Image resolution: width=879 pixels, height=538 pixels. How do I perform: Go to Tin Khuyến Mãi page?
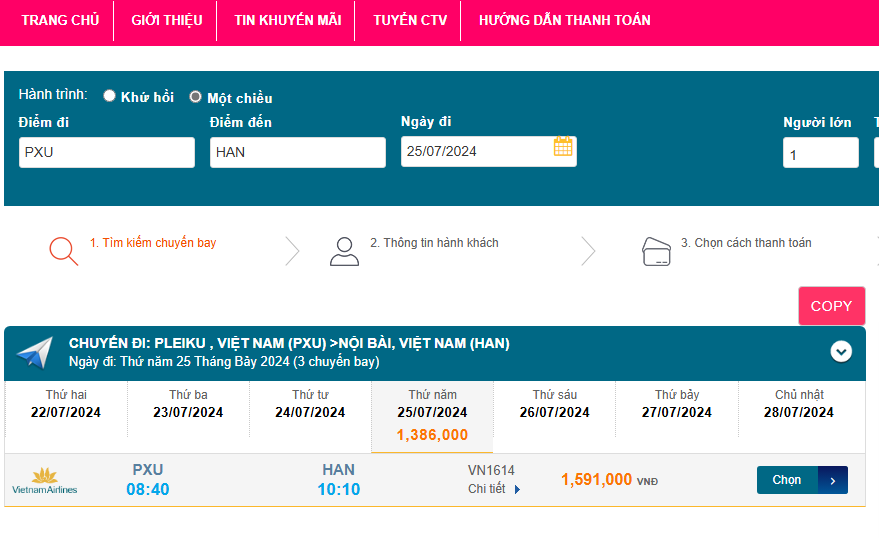tap(287, 20)
